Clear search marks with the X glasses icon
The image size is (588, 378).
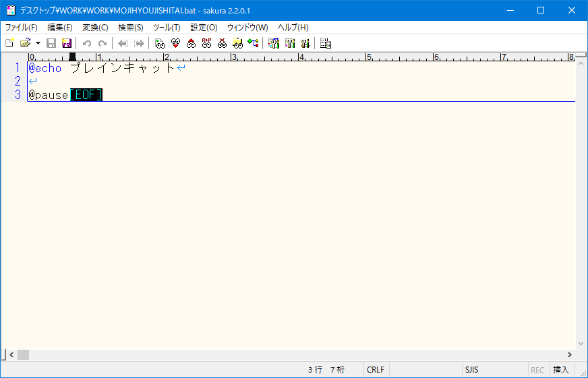tap(222, 43)
